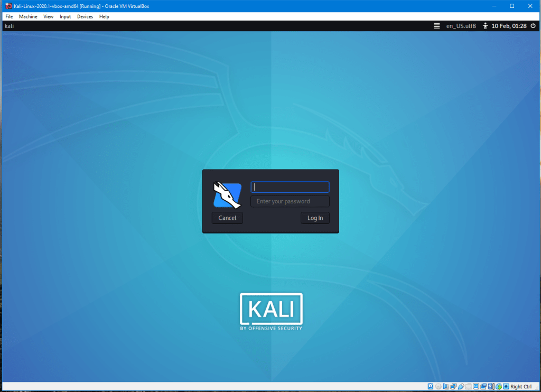Click the hard disk activity status icon
541x392 pixels.
(x=431, y=387)
